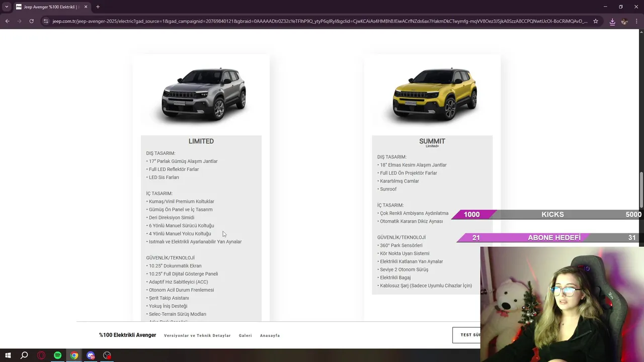Open the last taskbar app icon

(107, 355)
